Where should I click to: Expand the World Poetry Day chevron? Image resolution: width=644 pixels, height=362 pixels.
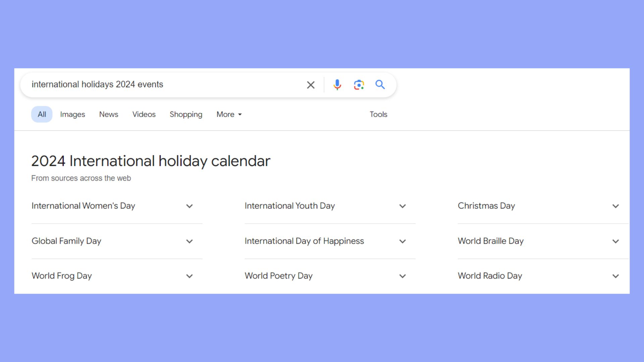coord(402,276)
